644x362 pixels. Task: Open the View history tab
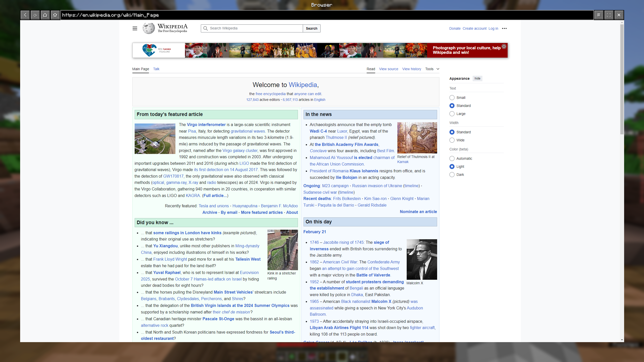click(412, 69)
